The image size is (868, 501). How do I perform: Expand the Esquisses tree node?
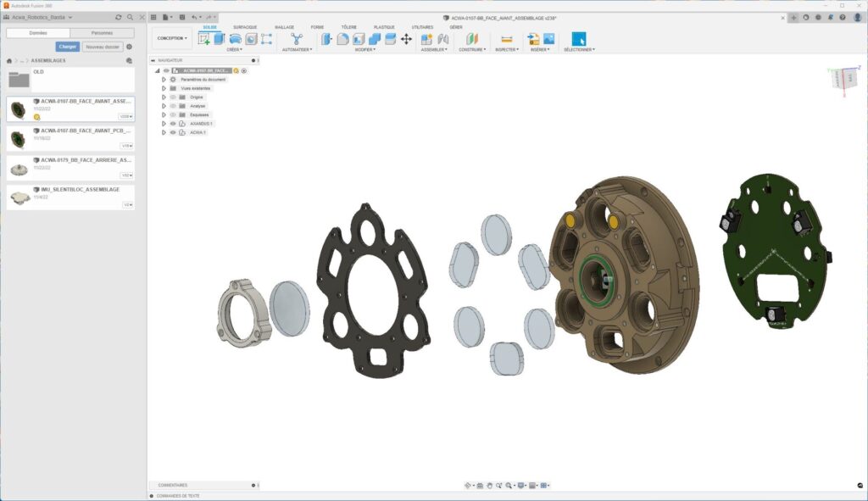[164, 114]
